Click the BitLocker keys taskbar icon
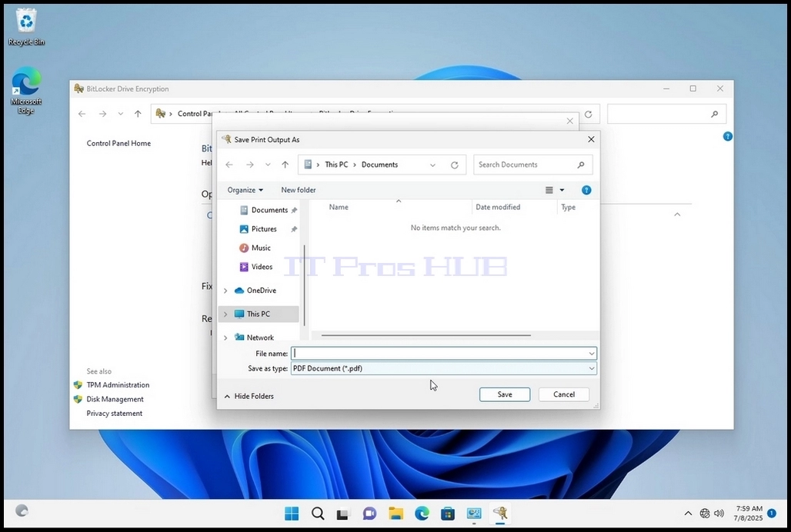The width and height of the screenshot is (791, 532). pos(500,514)
